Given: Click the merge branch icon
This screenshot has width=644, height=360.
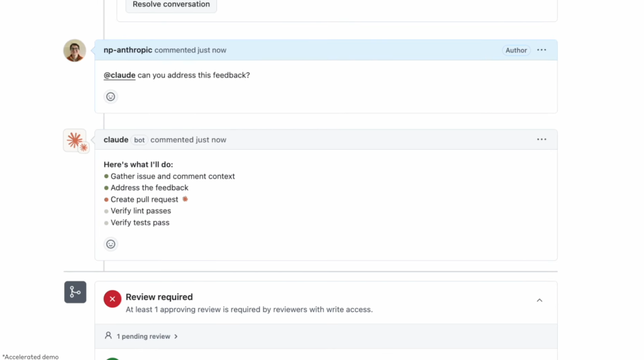Looking at the screenshot, I should (75, 292).
